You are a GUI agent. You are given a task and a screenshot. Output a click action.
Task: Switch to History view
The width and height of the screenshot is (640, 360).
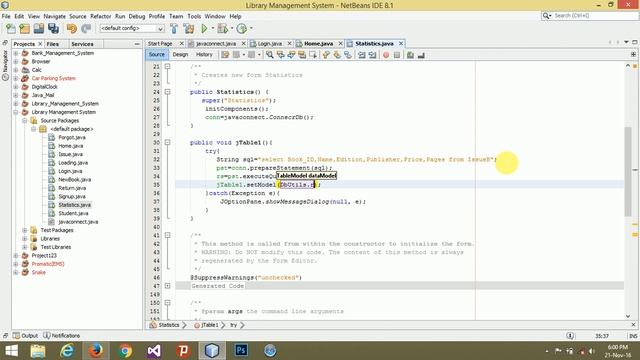coord(204,55)
